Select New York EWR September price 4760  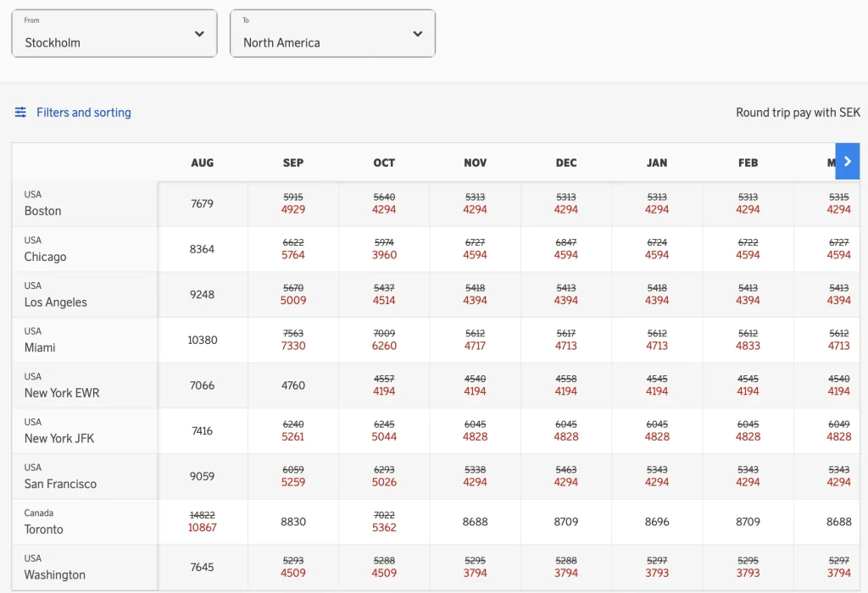coord(292,385)
